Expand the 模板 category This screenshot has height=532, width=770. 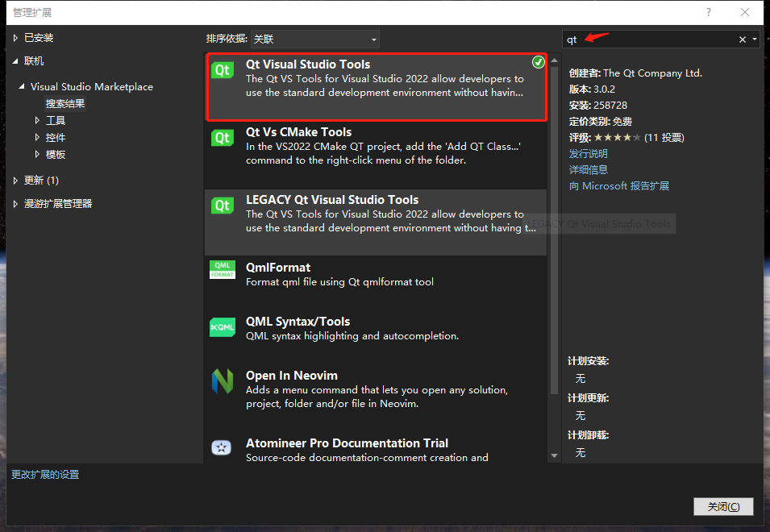tap(37, 154)
